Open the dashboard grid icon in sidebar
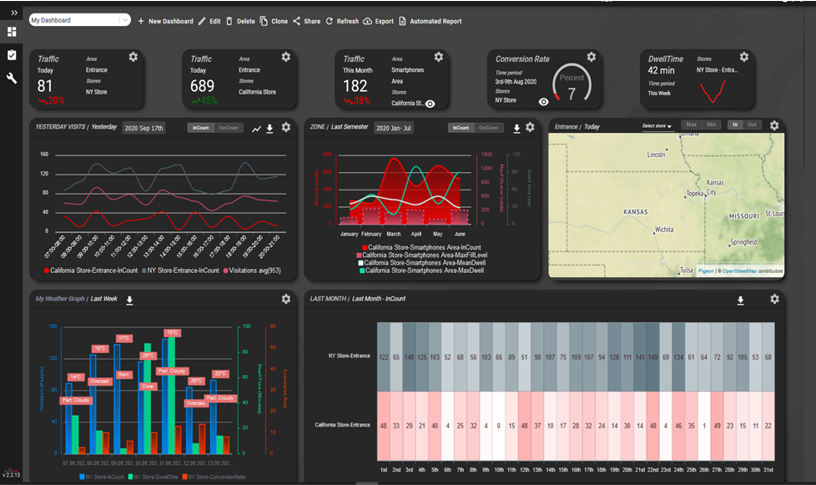The image size is (816, 485). coord(11,32)
